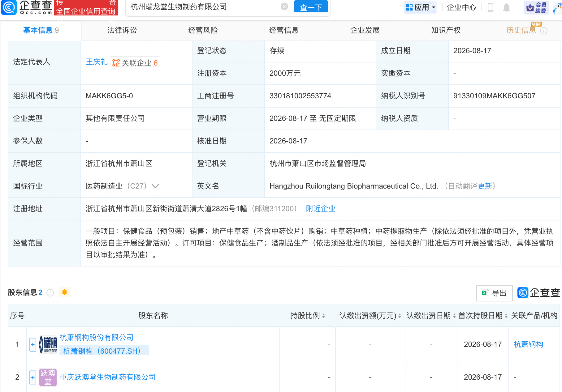Click 杭州市萧山区市场监督管理局 registration authority
The width and height of the screenshot is (562, 392).
318,164
